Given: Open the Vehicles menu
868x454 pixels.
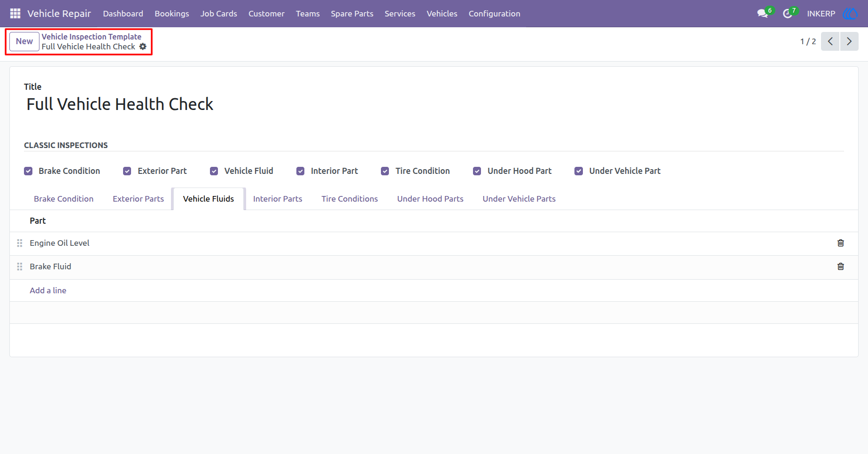Looking at the screenshot, I should click(x=442, y=14).
